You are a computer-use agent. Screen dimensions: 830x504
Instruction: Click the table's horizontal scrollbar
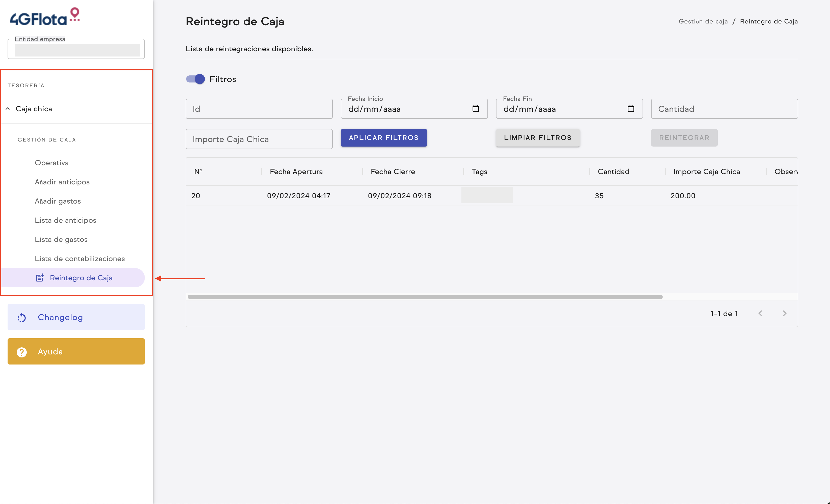[425, 297]
